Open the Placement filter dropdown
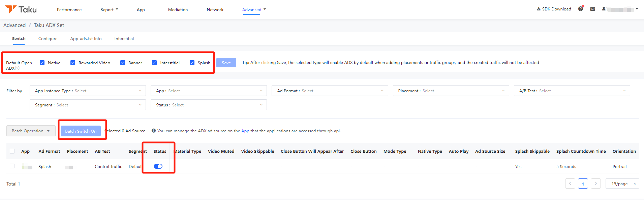 [451, 91]
